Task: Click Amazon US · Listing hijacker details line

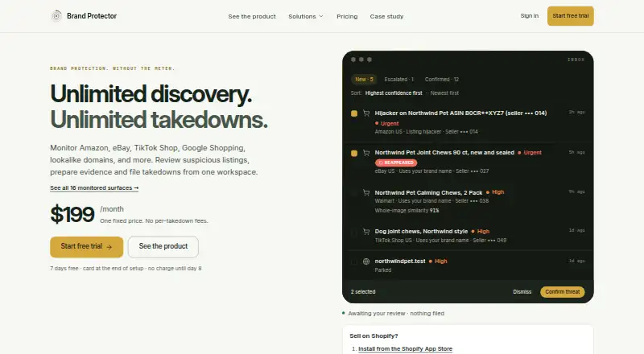Action: coord(427,132)
